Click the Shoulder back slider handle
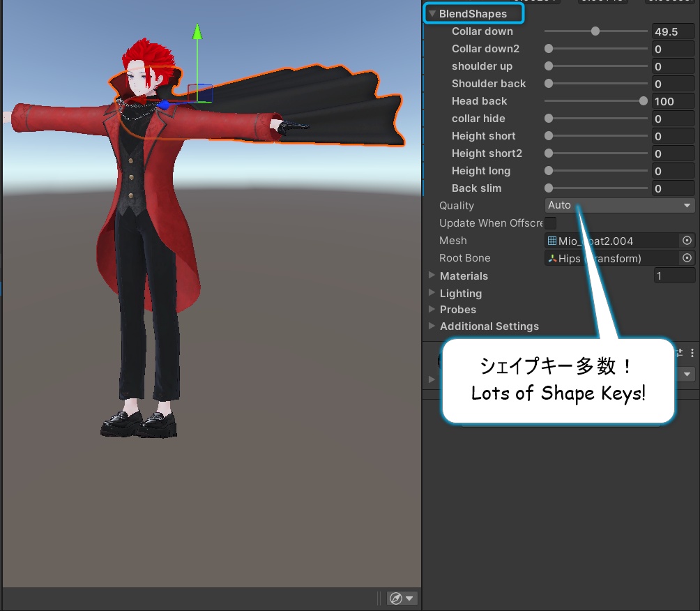This screenshot has width=700, height=611. pos(549,84)
